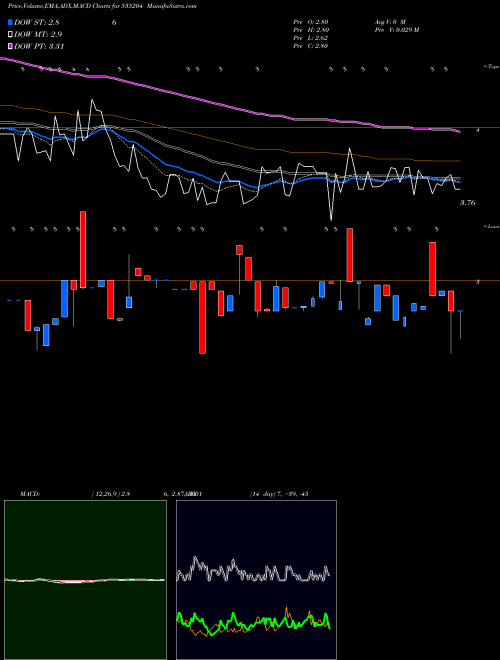500x660 pixels.
Task: Click the blue DOW ST legend swatch
Action: tap(11, 22)
